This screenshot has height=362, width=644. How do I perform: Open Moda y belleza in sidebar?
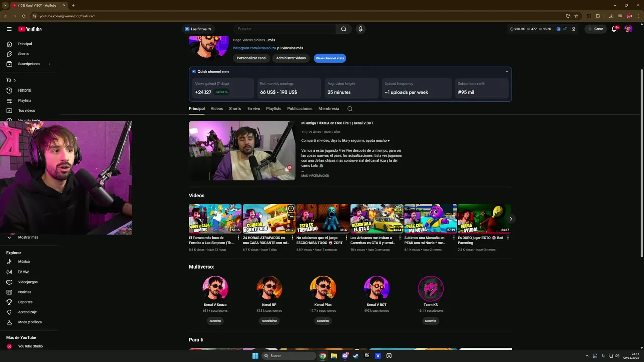click(29, 322)
